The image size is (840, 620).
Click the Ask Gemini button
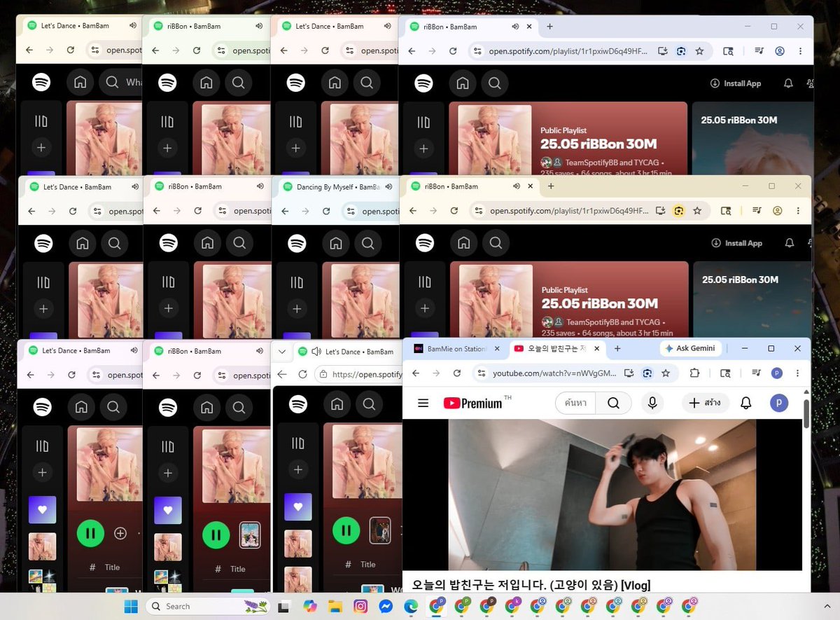coord(690,348)
